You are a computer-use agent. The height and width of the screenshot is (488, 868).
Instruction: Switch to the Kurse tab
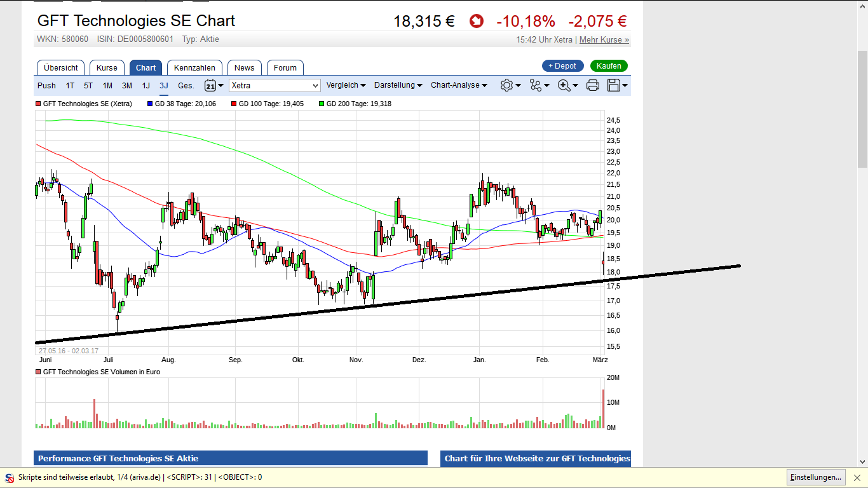pyautogui.click(x=107, y=68)
